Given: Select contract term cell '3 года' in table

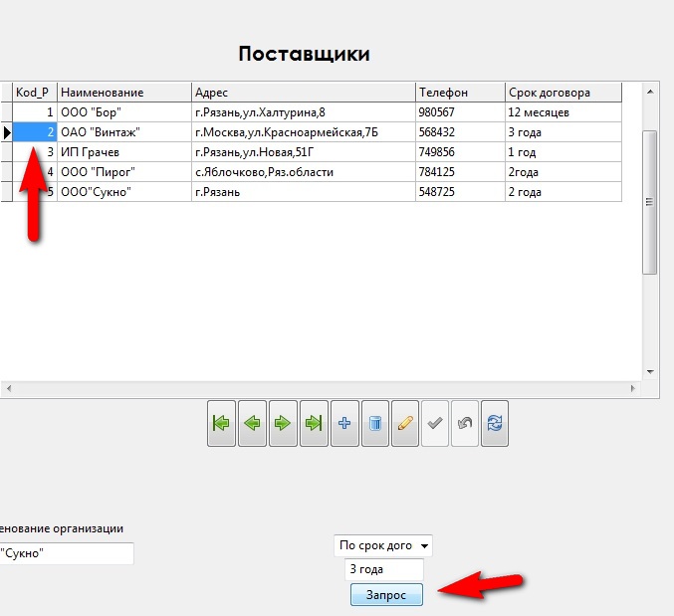Looking at the screenshot, I should point(563,132).
